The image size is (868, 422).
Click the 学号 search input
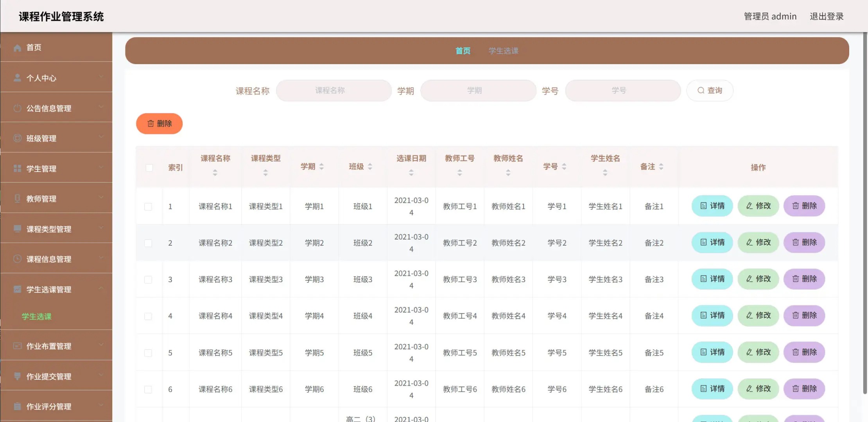623,91
